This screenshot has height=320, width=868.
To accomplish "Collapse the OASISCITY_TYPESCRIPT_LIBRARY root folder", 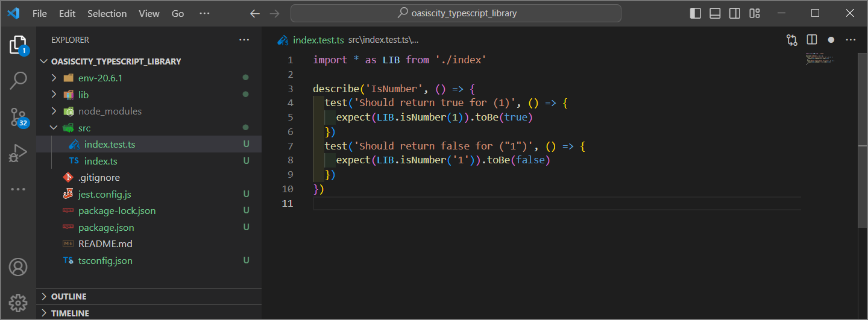I will coord(43,61).
